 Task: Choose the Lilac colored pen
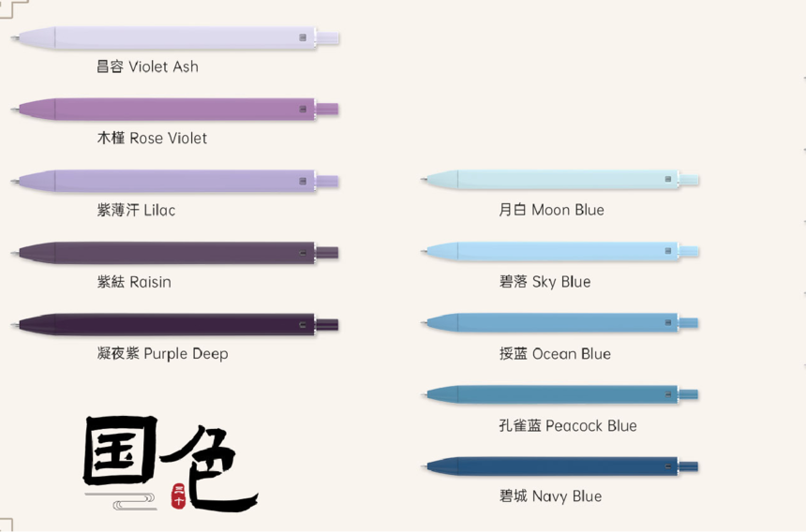click(x=174, y=182)
